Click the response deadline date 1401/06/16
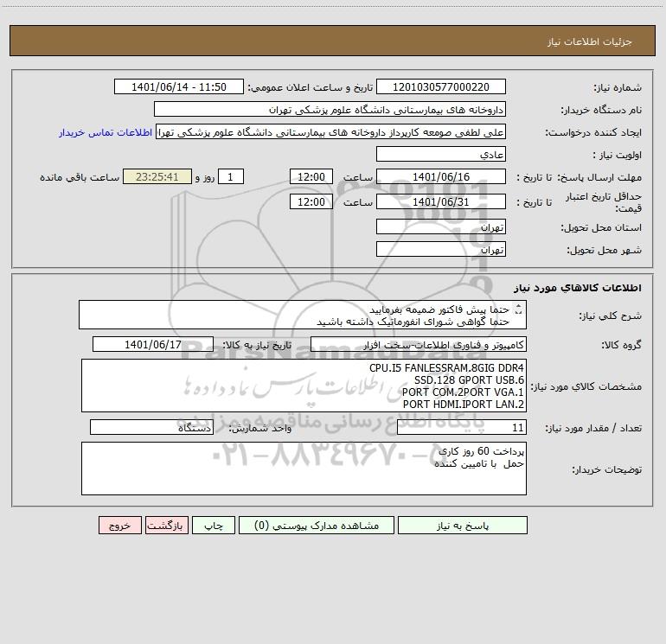Image resolution: width=666 pixels, height=644 pixels. coord(441,176)
